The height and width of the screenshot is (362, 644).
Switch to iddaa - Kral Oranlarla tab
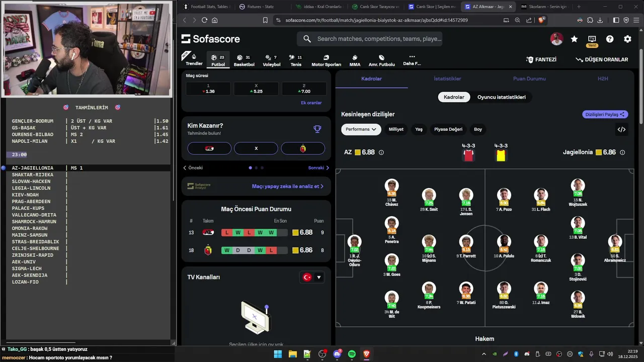click(318, 7)
